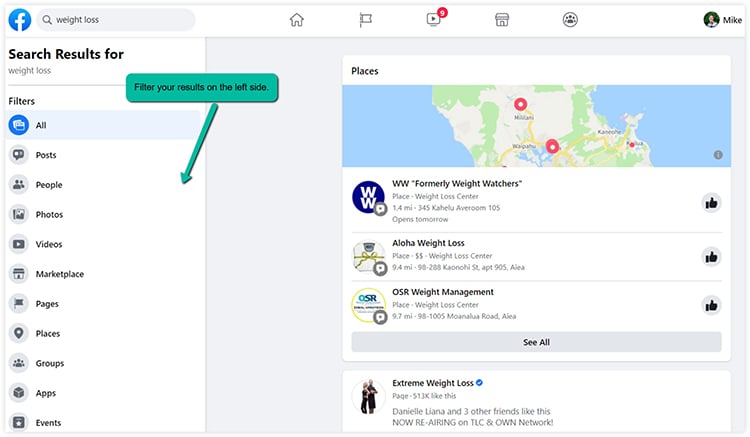The width and height of the screenshot is (750, 437).
Task: Select the All filter
Action: pyautogui.click(x=103, y=125)
